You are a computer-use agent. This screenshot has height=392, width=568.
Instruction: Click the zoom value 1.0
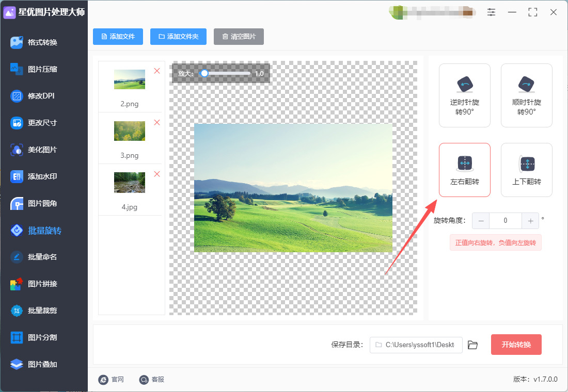coord(259,73)
